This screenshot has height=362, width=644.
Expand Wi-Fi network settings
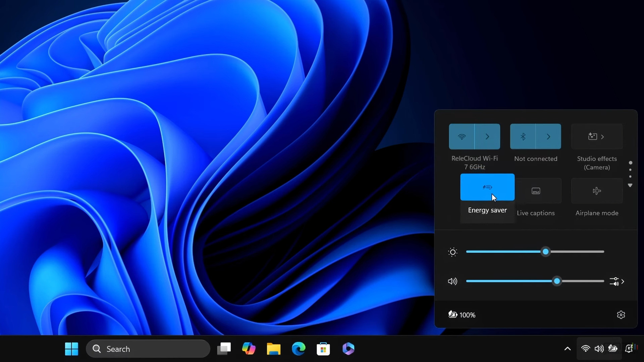pyautogui.click(x=487, y=136)
